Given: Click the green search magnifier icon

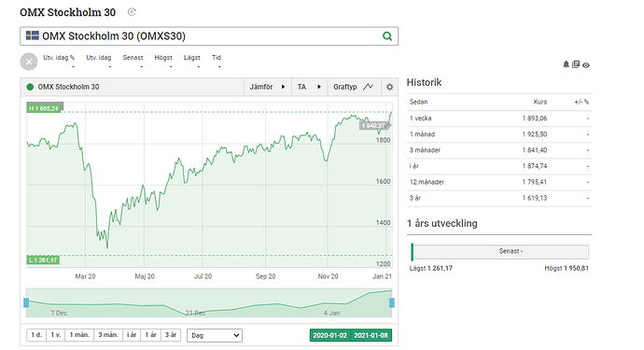Looking at the screenshot, I should tap(387, 36).
